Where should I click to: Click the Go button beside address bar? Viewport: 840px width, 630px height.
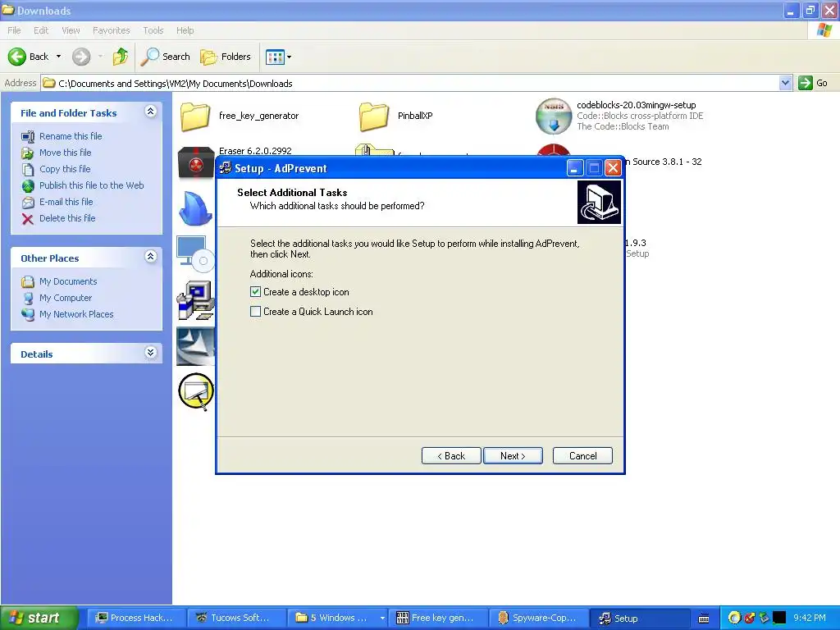point(813,83)
